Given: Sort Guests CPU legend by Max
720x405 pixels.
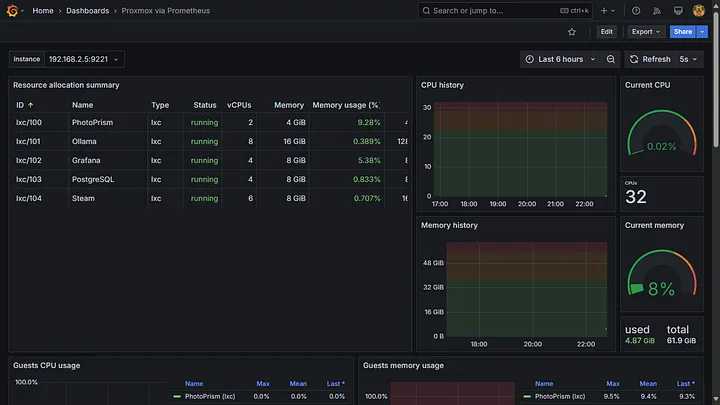Looking at the screenshot, I should [x=263, y=383].
